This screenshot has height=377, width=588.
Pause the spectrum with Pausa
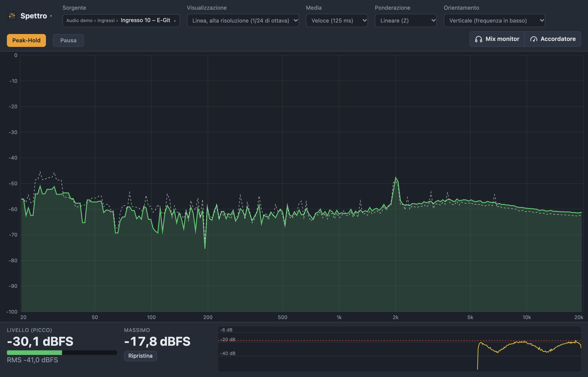(x=68, y=40)
